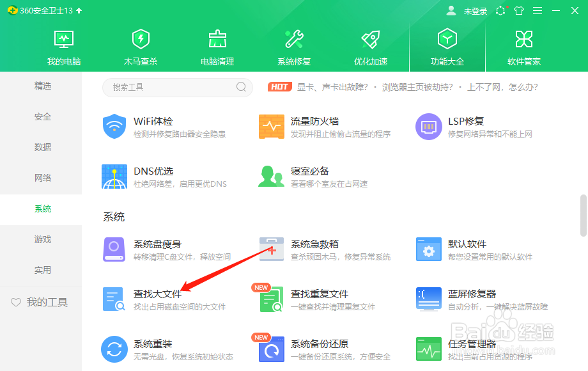Screen dimensions: 588x371
Task: Click the 查找大文件 document search icon
Action: click(x=114, y=299)
